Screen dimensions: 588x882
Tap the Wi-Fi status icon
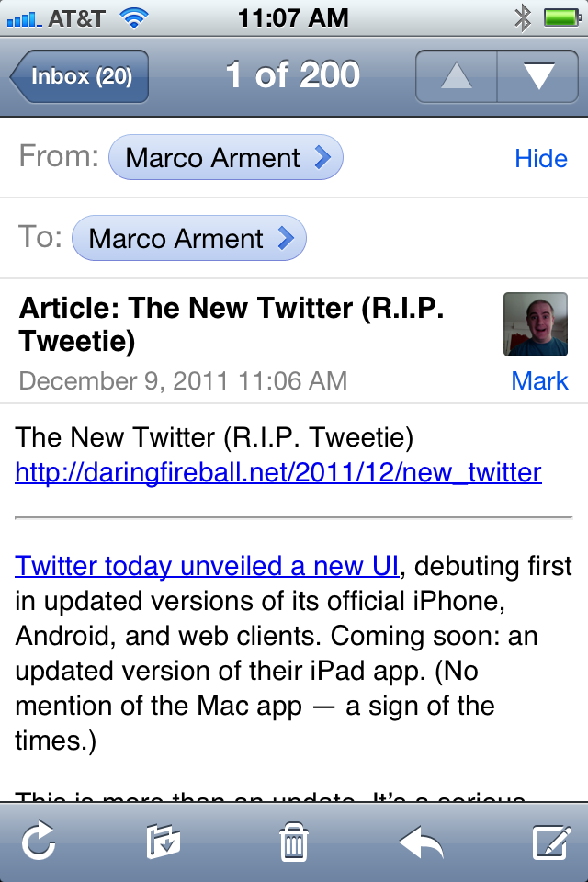[135, 17]
